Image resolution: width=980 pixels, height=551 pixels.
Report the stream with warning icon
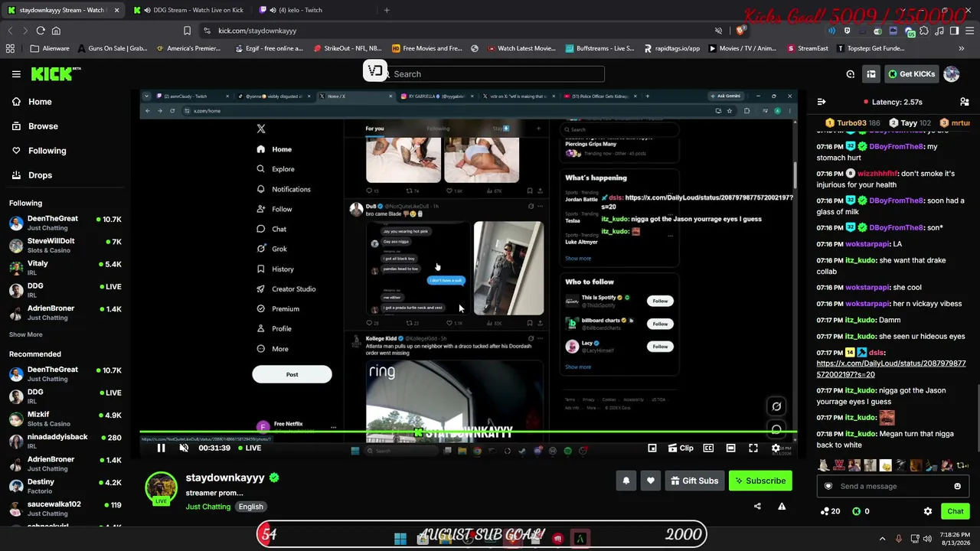(x=782, y=506)
